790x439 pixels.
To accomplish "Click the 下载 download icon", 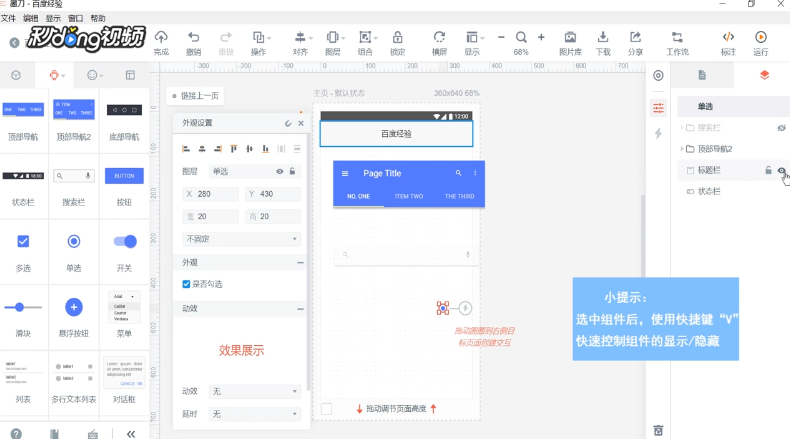I will pyautogui.click(x=603, y=37).
